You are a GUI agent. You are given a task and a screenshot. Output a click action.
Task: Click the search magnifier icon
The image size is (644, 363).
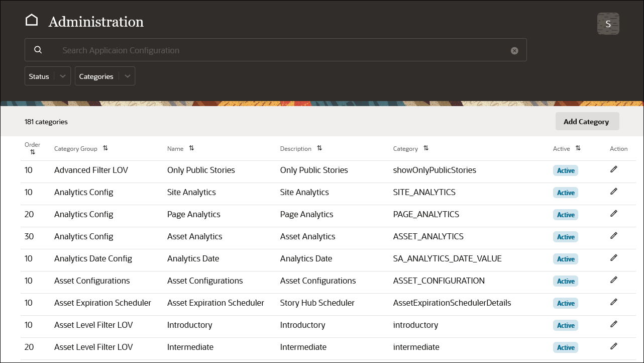[38, 50]
